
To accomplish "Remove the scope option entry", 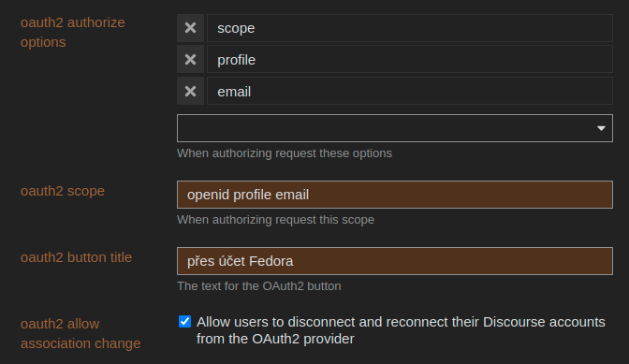I will click(191, 28).
